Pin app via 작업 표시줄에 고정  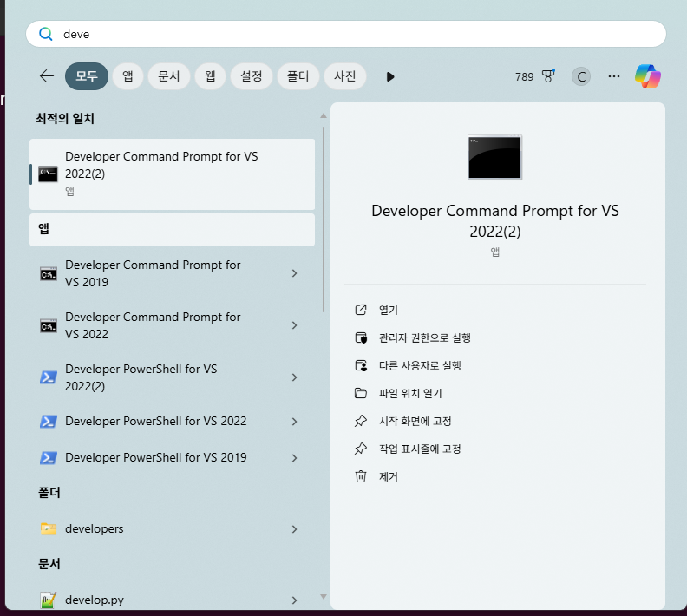pos(419,449)
